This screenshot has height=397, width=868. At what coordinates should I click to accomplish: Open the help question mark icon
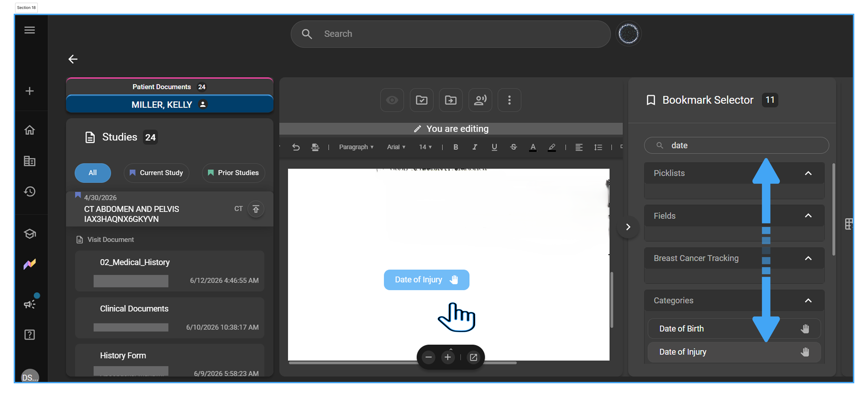pyautogui.click(x=29, y=335)
